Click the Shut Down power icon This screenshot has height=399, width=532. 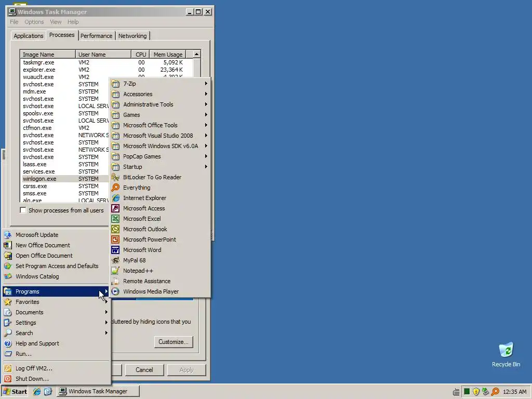(x=8, y=379)
